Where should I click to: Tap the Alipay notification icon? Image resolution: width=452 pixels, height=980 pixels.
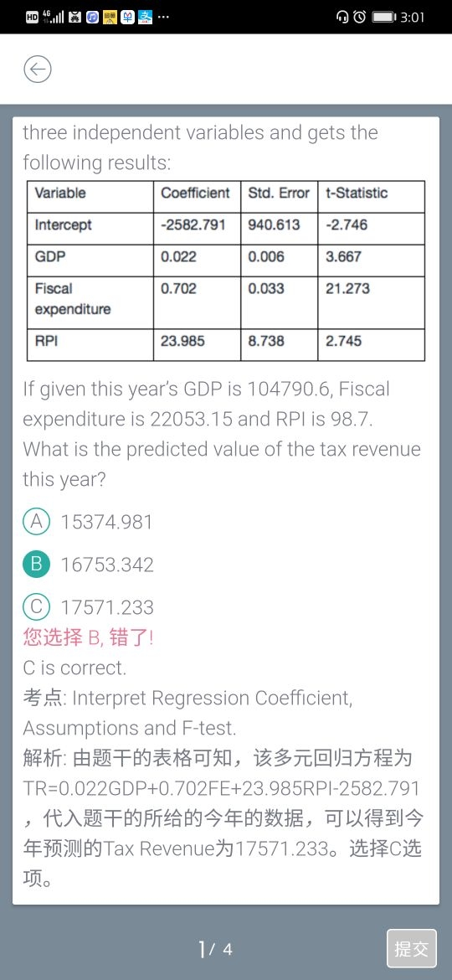pyautogui.click(x=146, y=17)
